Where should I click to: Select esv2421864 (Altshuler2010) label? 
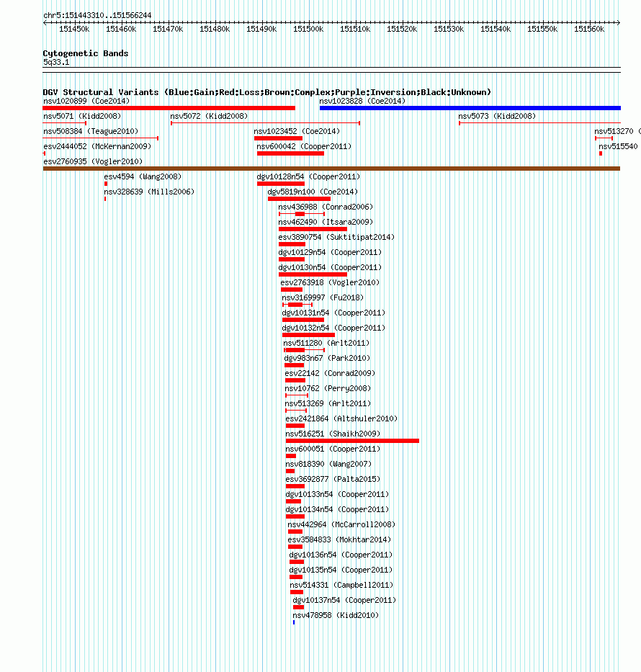pos(341,418)
